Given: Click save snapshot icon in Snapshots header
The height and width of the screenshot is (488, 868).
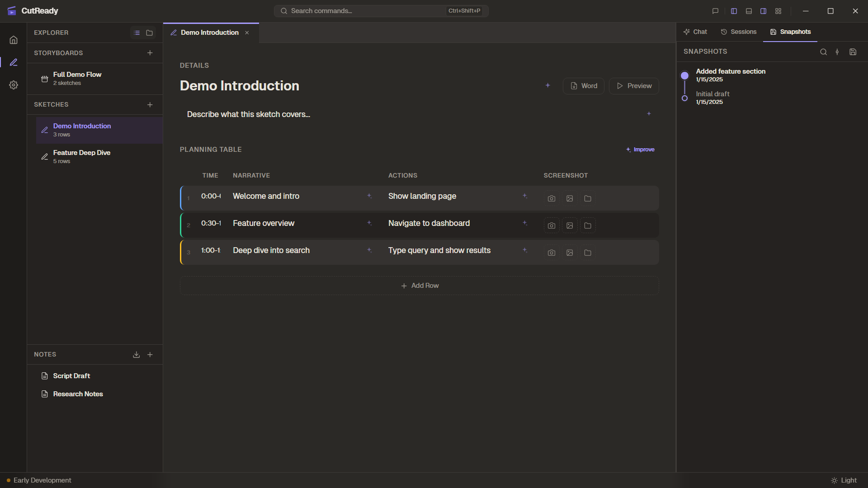Looking at the screenshot, I should 853,52.
